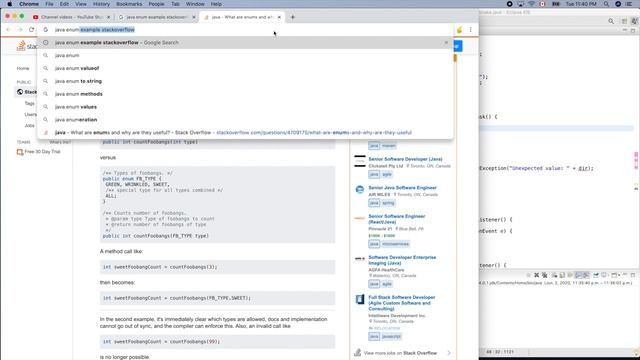Select the 'java enum' suggestion
The width and height of the screenshot is (640, 360).
tap(245, 55)
